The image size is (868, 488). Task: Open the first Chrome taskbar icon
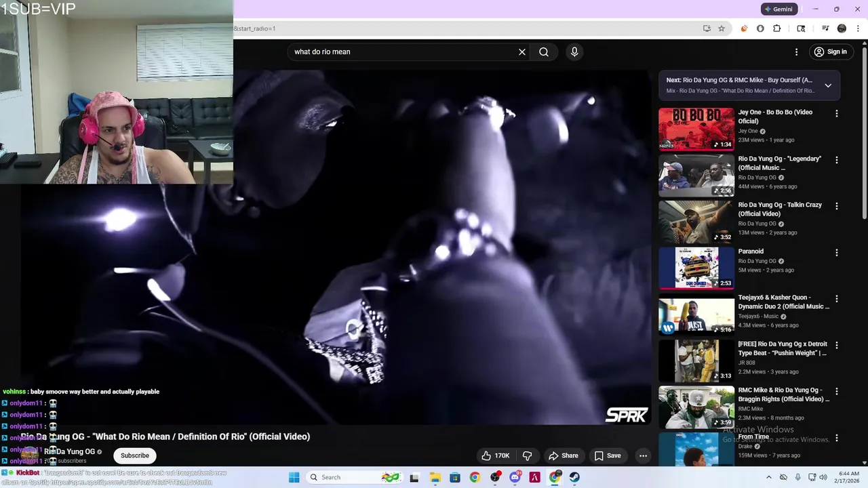(x=475, y=477)
